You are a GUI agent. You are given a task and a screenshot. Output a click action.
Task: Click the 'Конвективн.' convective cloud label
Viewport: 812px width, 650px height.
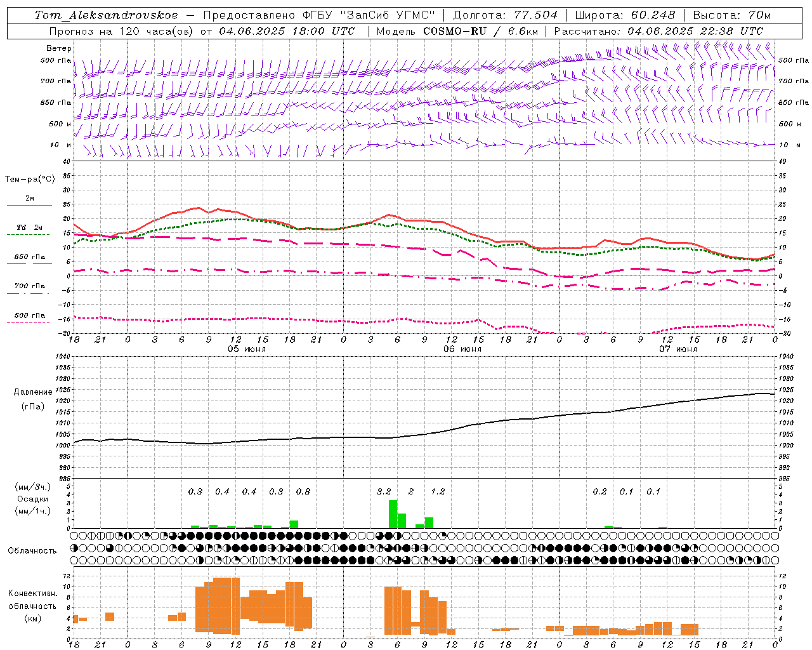tap(33, 594)
